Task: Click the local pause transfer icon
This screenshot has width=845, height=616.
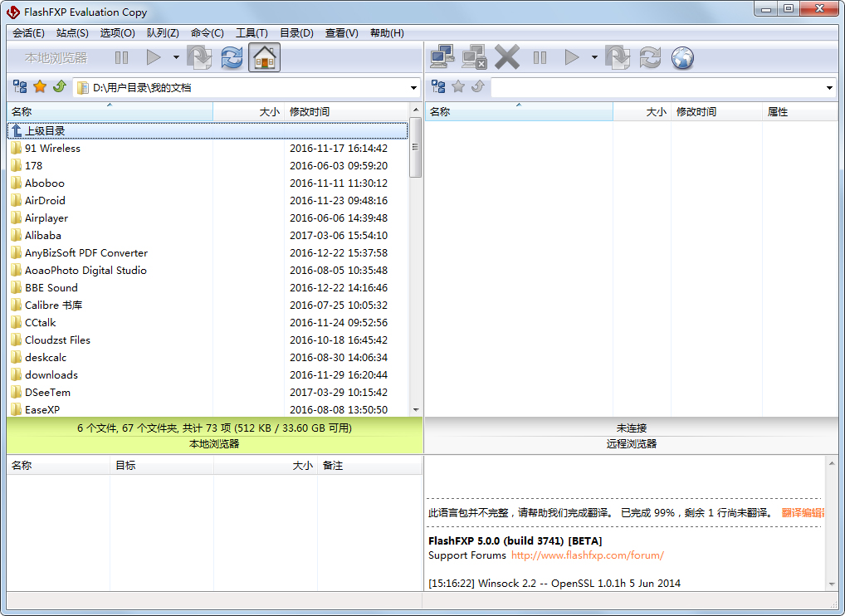Action: (122, 57)
